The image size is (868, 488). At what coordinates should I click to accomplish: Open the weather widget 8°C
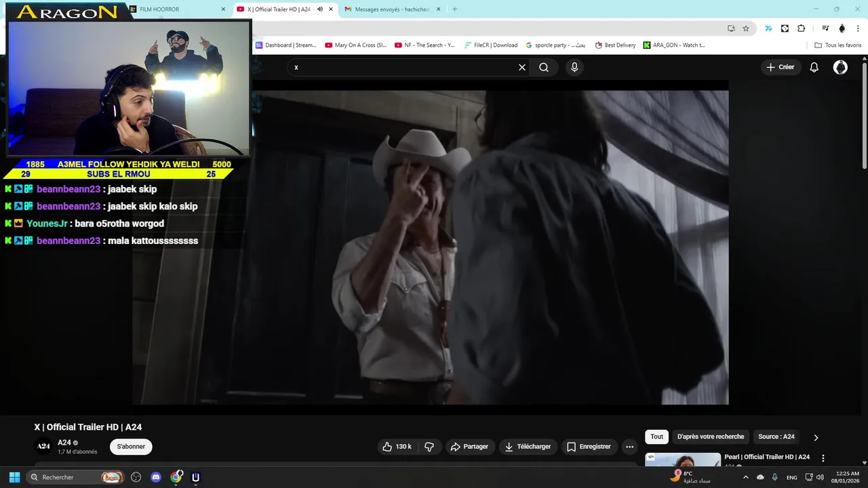click(690, 477)
